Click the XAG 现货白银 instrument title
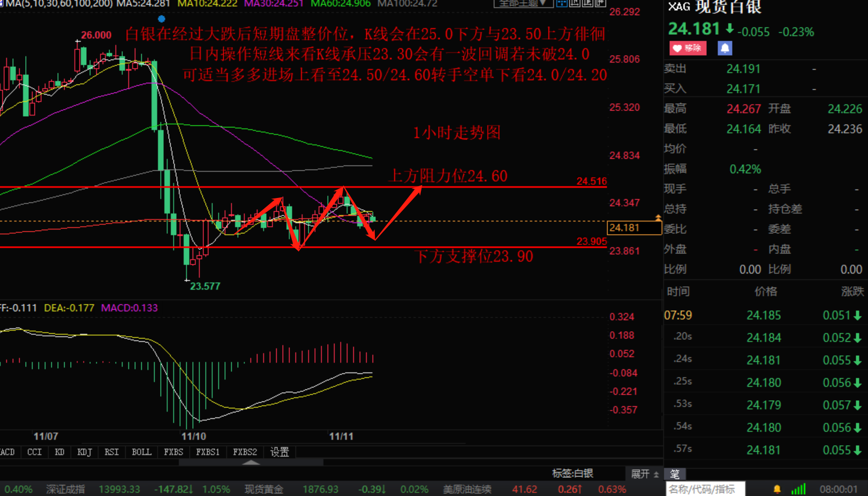The image size is (868, 496). (x=714, y=7)
